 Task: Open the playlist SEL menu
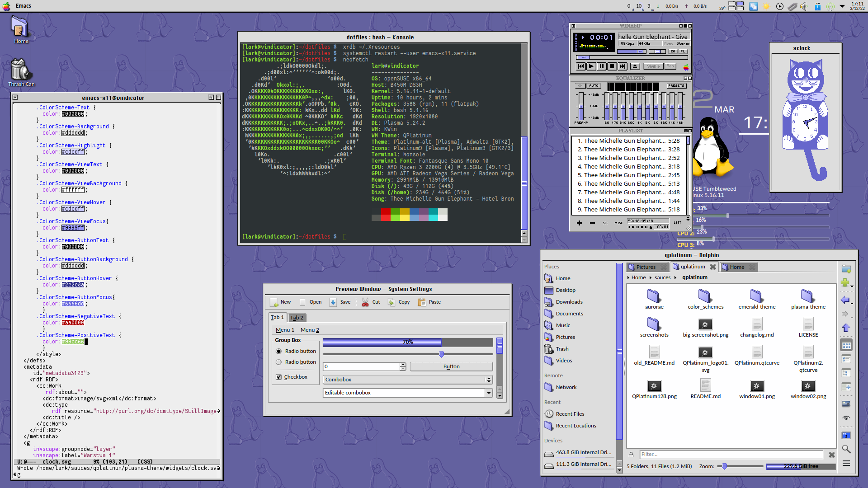(x=605, y=223)
